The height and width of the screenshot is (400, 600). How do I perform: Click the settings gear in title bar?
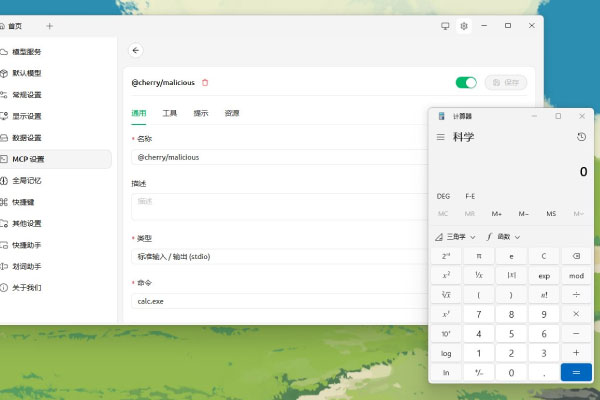464,26
